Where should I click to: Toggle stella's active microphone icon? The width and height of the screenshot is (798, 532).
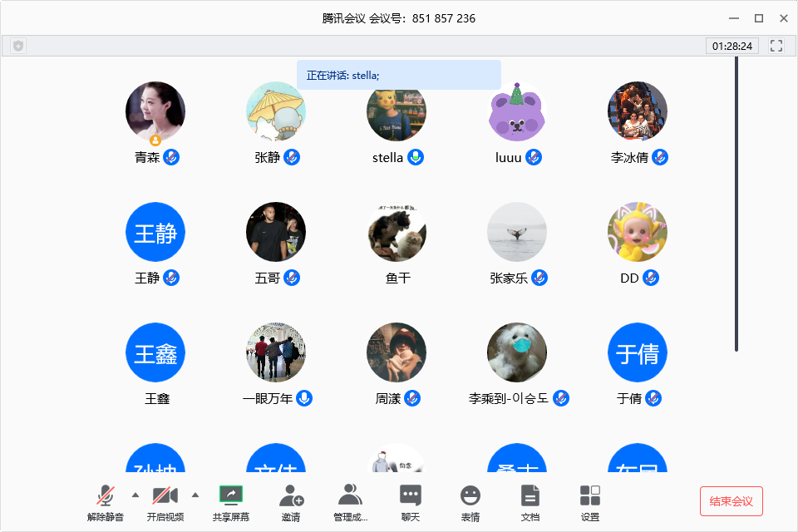coord(416,157)
